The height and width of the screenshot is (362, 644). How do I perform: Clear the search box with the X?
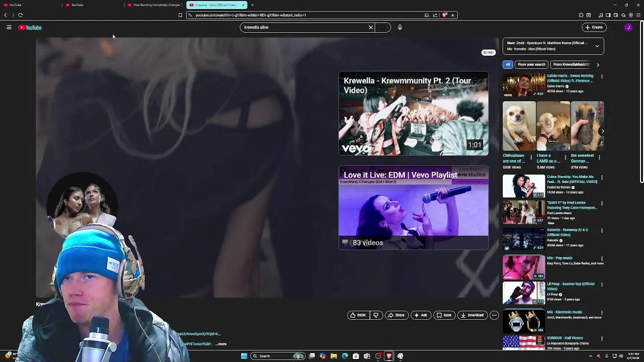point(371,27)
